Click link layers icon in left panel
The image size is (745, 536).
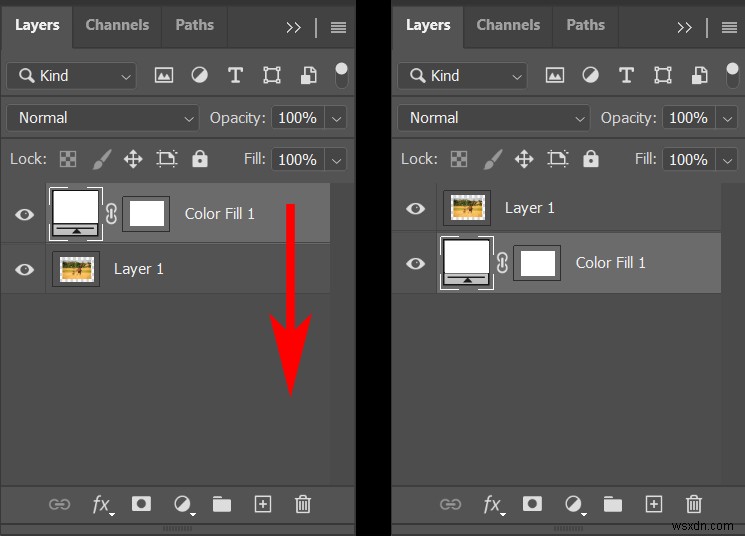coord(59,504)
